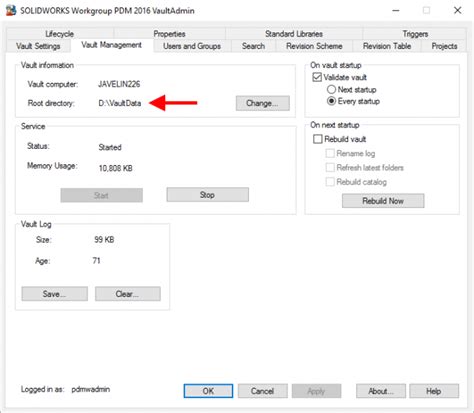Click Change... to modify root directory
474x413 pixels.
point(263,103)
